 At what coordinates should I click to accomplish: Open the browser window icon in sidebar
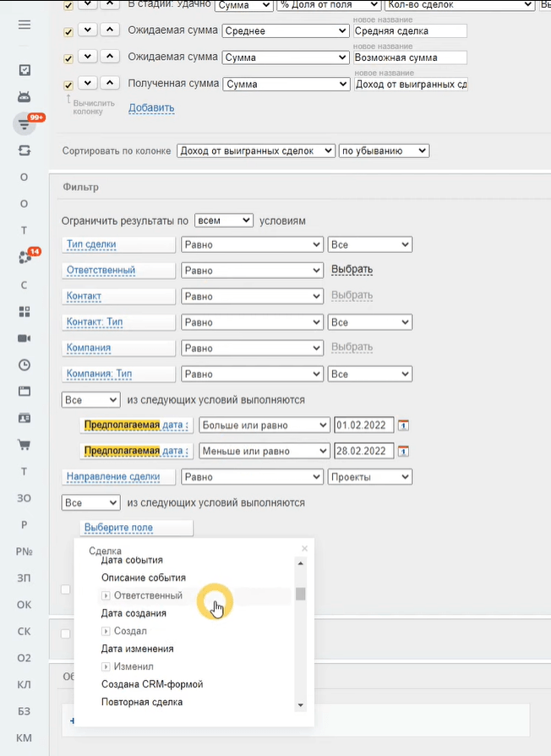point(24,391)
